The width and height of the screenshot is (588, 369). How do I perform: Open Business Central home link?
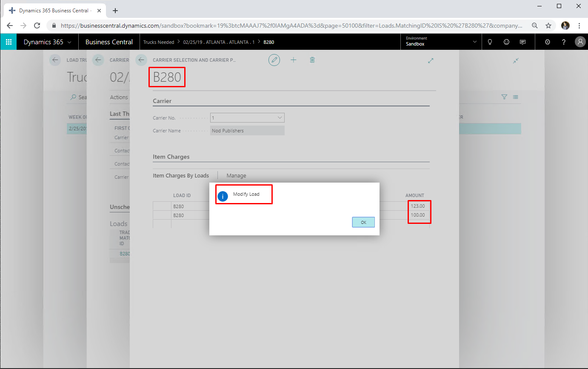(109, 42)
